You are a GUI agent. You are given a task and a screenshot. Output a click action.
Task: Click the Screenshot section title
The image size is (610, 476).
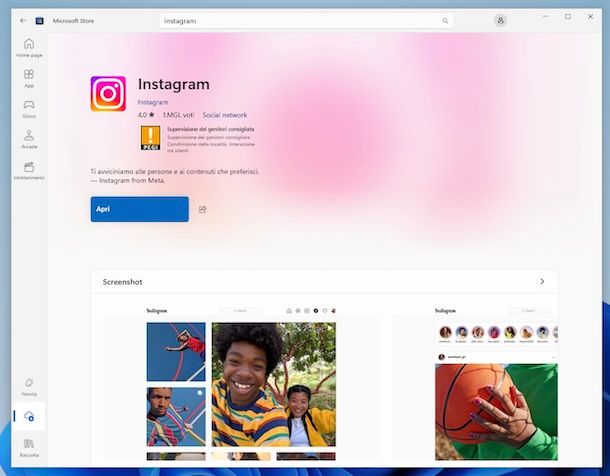122,282
